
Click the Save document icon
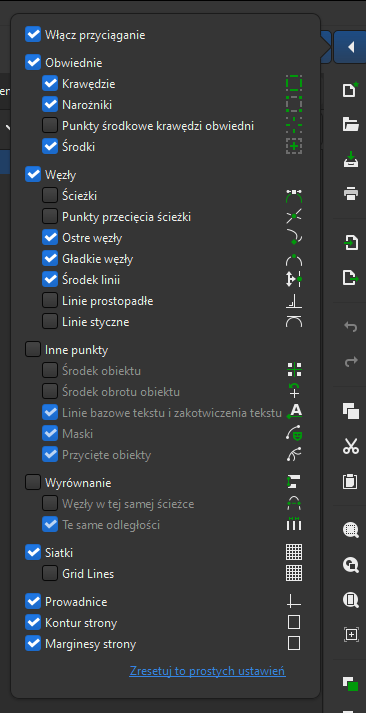tap(350, 160)
